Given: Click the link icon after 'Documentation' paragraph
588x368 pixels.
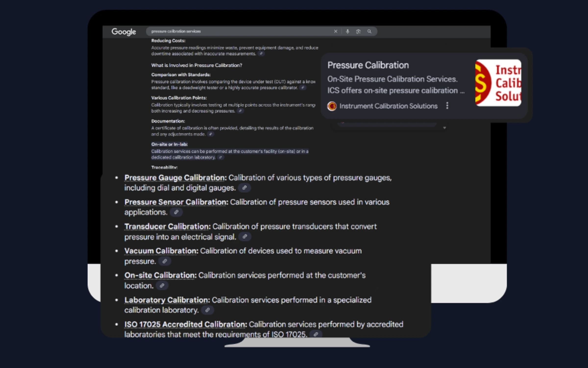Looking at the screenshot, I should click(x=210, y=134).
